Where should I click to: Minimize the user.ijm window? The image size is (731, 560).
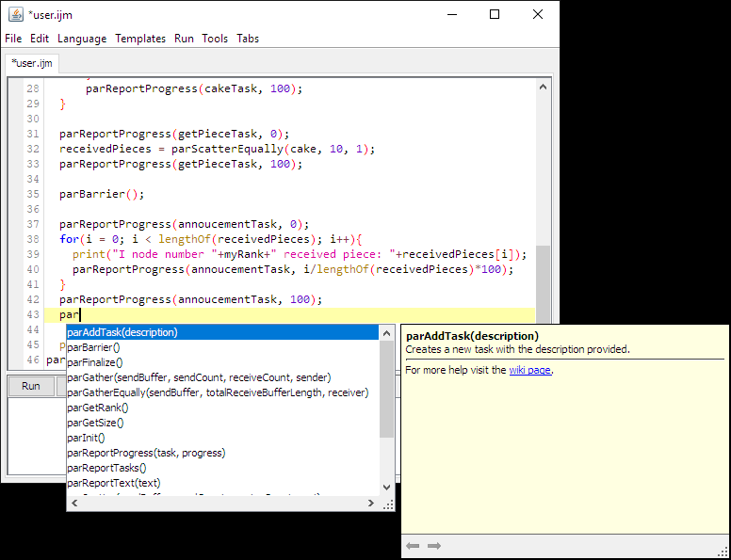point(452,14)
